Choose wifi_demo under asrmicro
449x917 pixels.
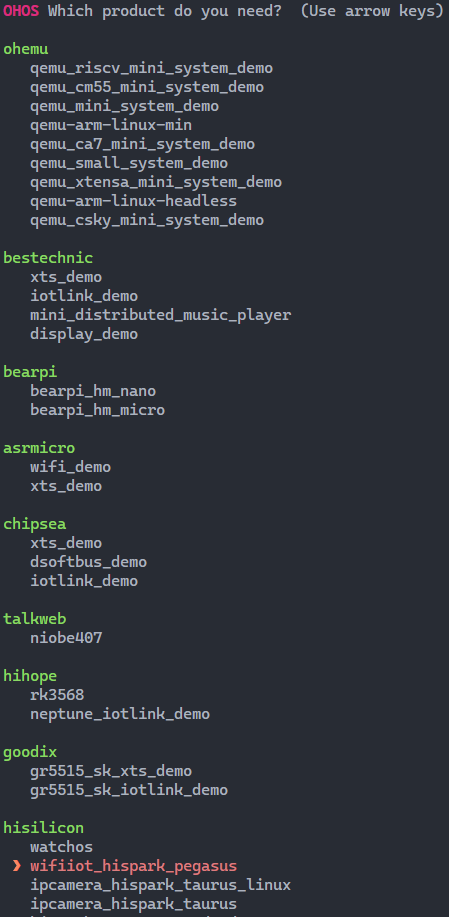click(x=71, y=467)
